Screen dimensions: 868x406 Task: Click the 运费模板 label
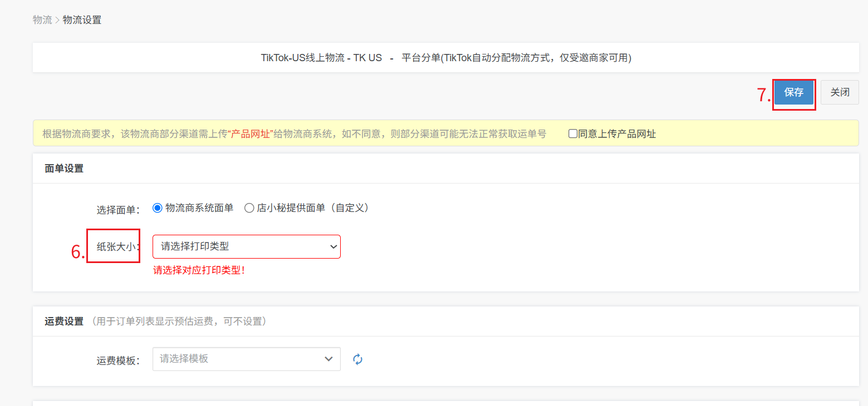[x=118, y=360]
